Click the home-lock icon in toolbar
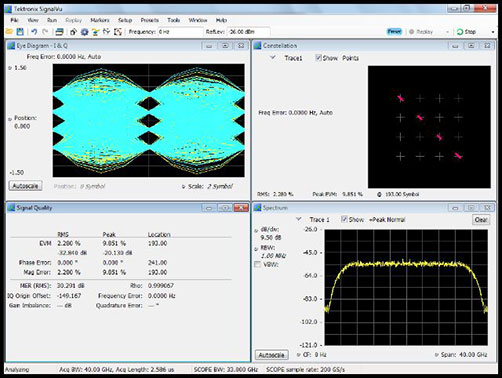Viewport: 502px width, 378px height. 73,32
